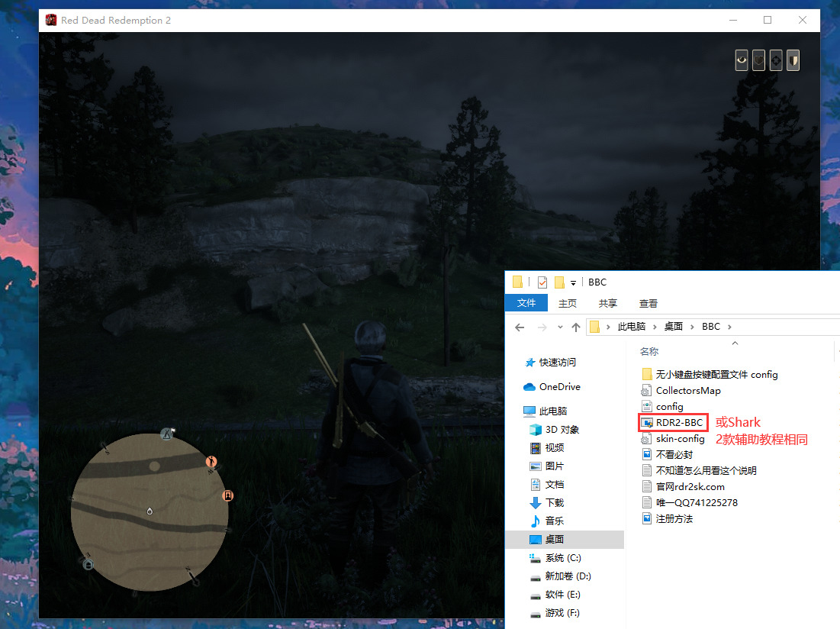This screenshot has width=840, height=629.
Task: Click the orange bookmark marker on minimap
Action: [227, 495]
